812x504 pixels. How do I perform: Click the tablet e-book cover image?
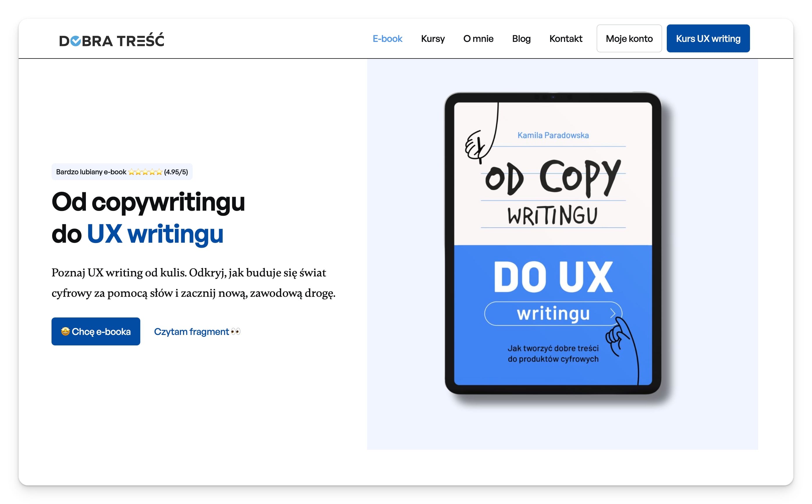(553, 243)
